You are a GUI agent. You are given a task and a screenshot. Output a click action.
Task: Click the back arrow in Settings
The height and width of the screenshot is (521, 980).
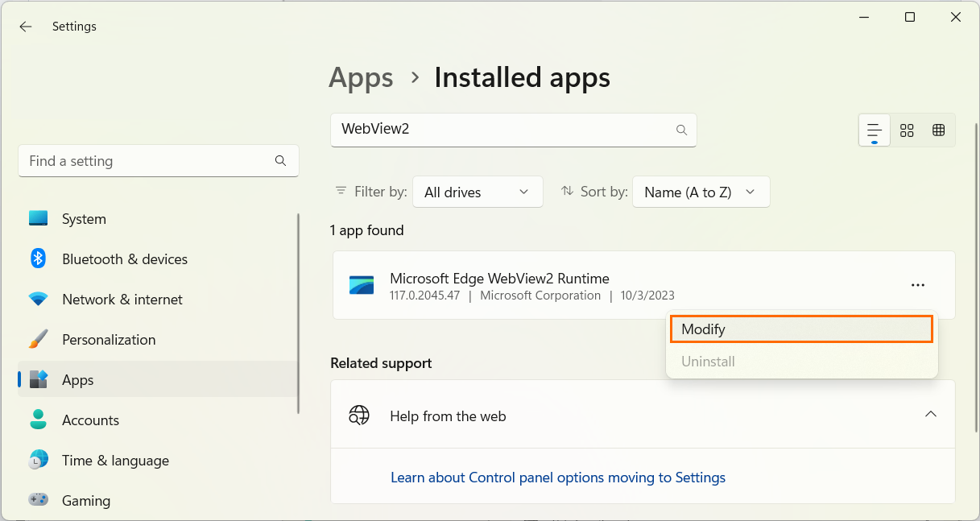click(x=26, y=27)
